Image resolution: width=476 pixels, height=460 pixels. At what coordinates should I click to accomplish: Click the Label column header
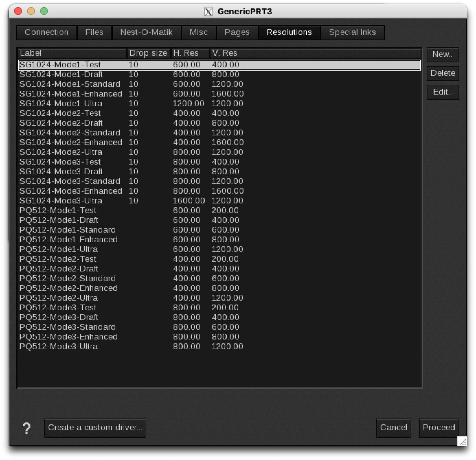[72, 53]
